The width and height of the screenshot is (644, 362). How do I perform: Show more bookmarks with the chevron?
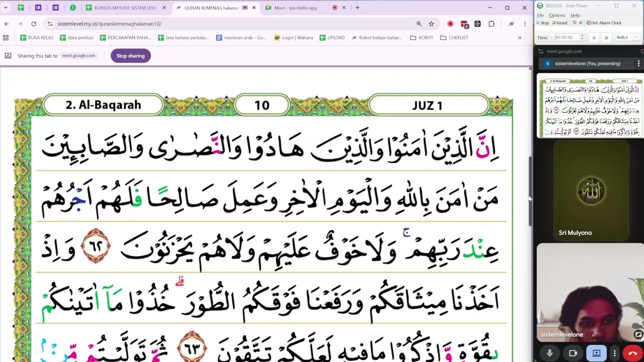pos(519,38)
